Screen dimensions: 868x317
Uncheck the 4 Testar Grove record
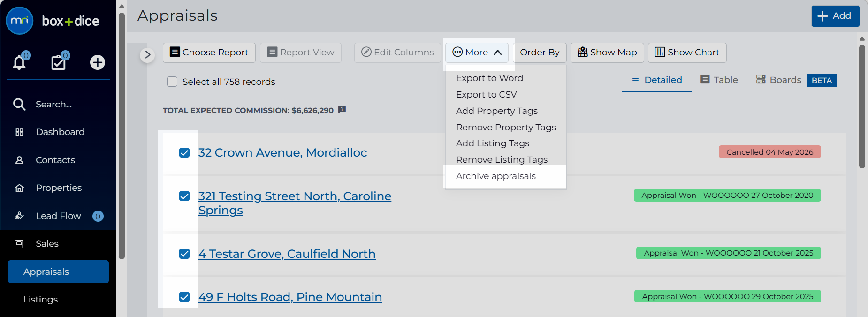[x=184, y=254]
